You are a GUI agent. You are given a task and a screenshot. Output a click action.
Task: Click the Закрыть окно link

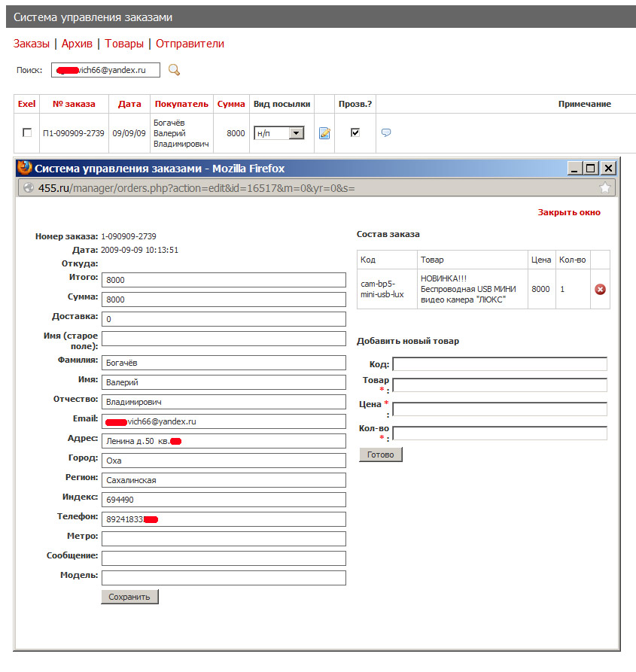point(569,212)
